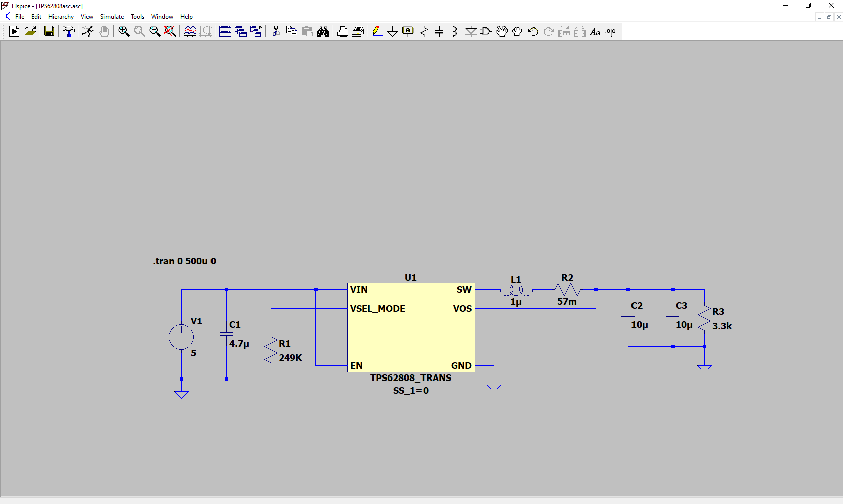Open the Hierarchy menu
843x504 pixels.
pyautogui.click(x=61, y=16)
